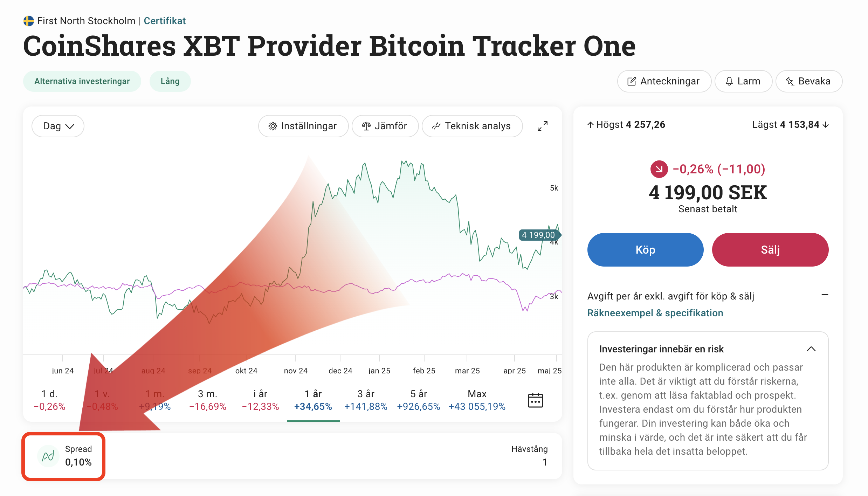868x496 pixels.
Task: Click the Spread chart icon
Action: click(48, 456)
